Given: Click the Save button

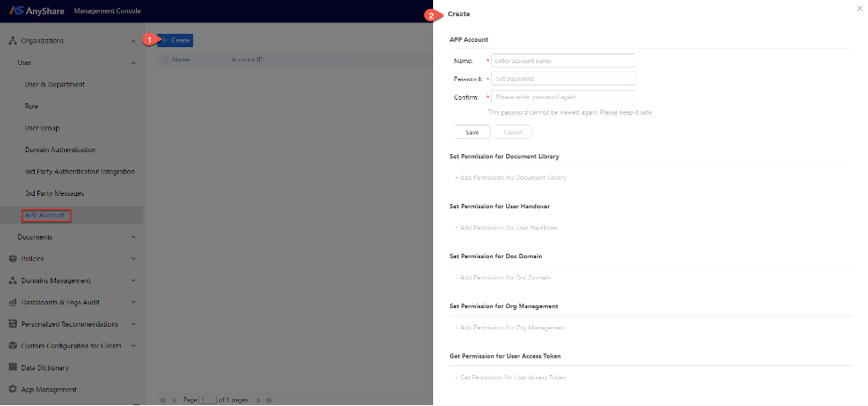Looking at the screenshot, I should click(472, 133).
